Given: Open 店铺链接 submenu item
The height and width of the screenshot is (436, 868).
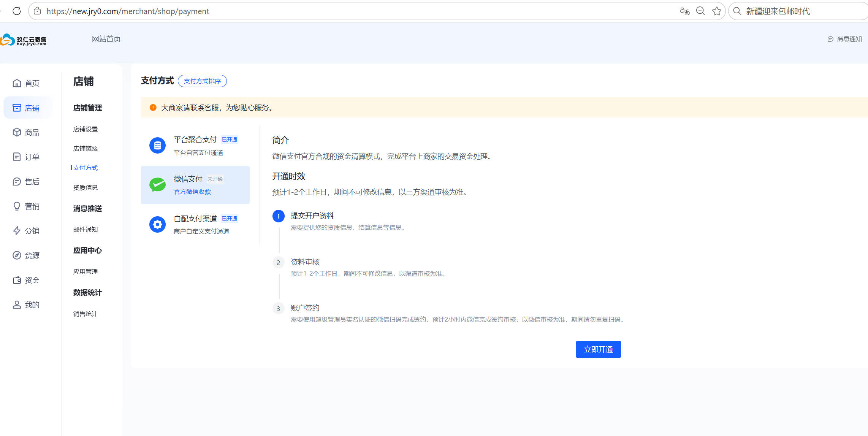Looking at the screenshot, I should (x=86, y=149).
